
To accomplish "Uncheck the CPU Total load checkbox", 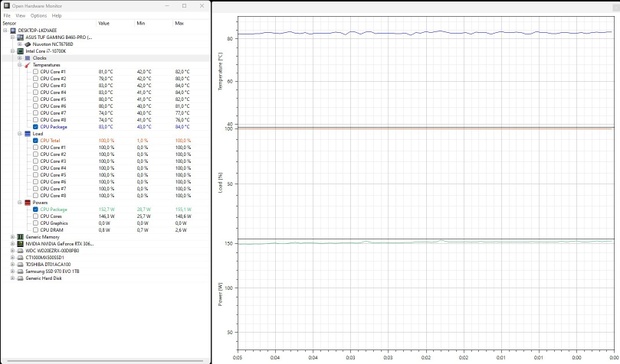I will tap(36, 140).
